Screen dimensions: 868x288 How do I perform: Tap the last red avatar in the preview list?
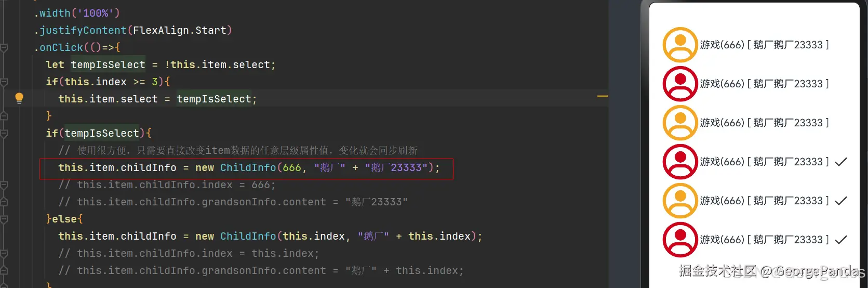(680, 240)
